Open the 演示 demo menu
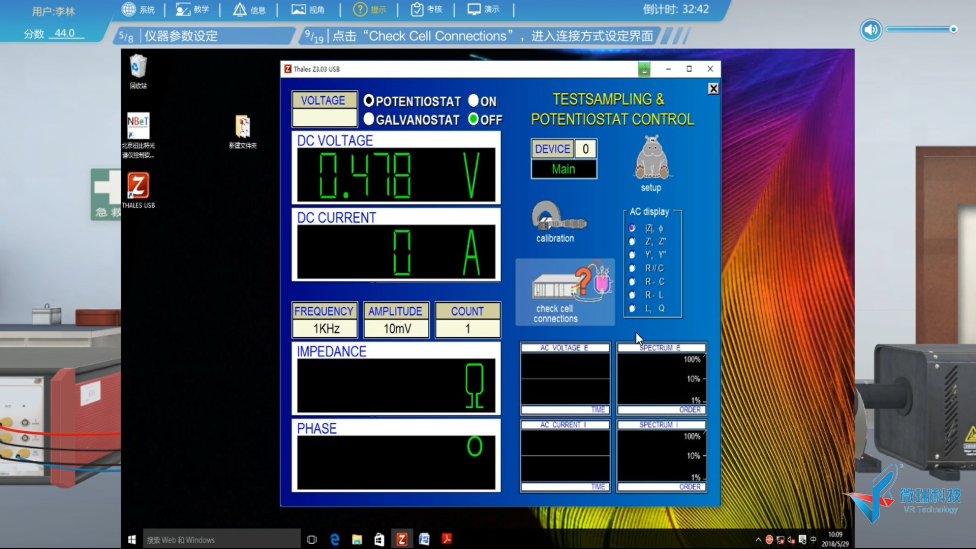This screenshot has width=976, height=549. pyautogui.click(x=484, y=9)
